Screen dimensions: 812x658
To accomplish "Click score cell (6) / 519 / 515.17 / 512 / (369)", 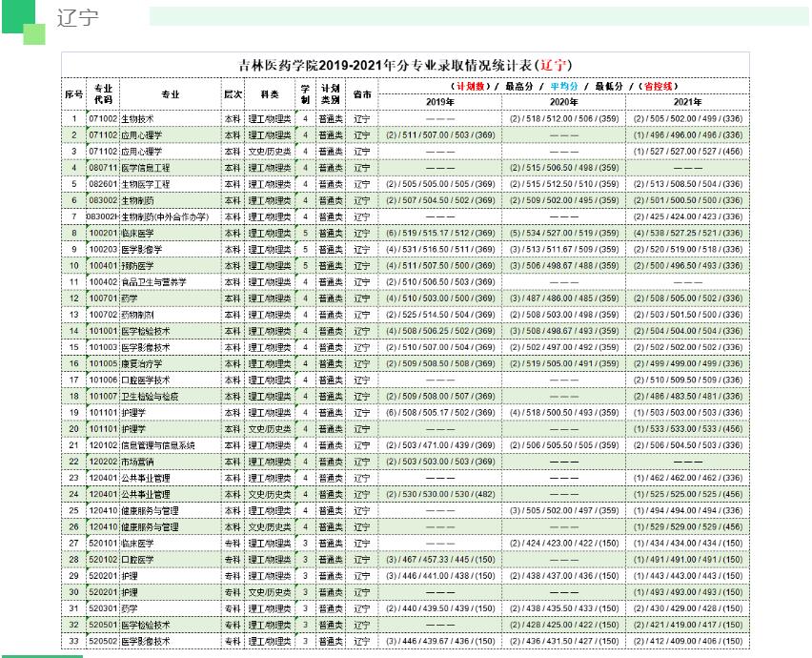I will click(440, 233).
